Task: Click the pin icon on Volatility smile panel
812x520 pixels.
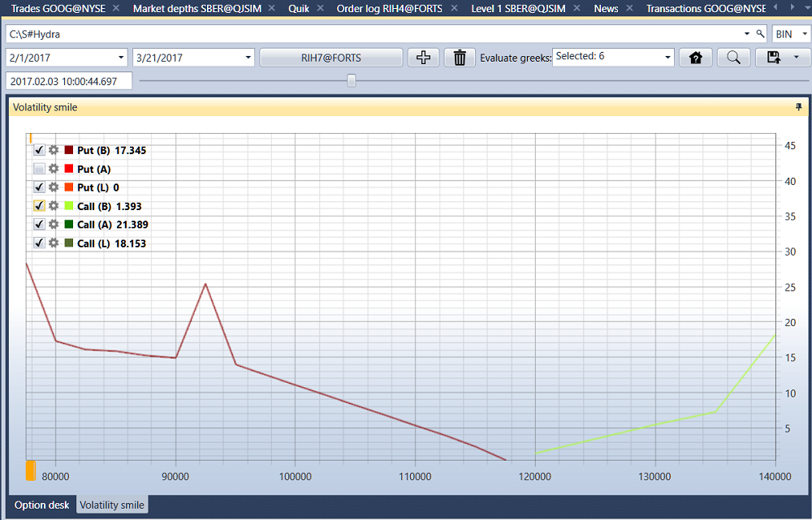Action: pyautogui.click(x=798, y=107)
